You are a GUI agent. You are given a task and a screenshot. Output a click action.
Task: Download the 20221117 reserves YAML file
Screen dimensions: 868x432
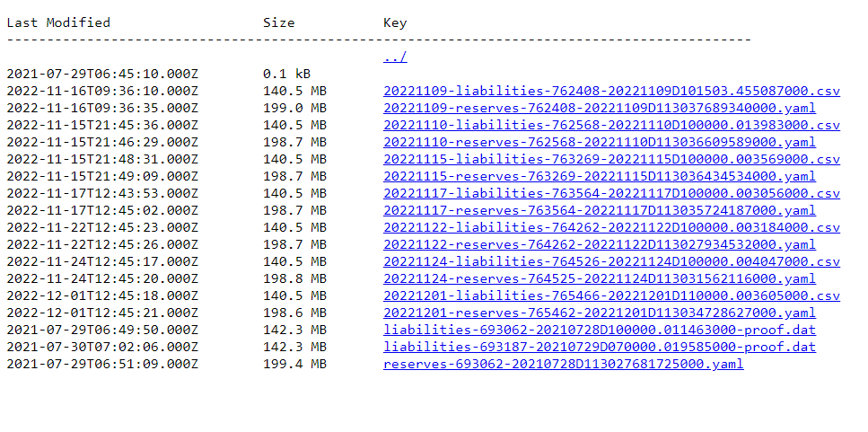(599, 210)
